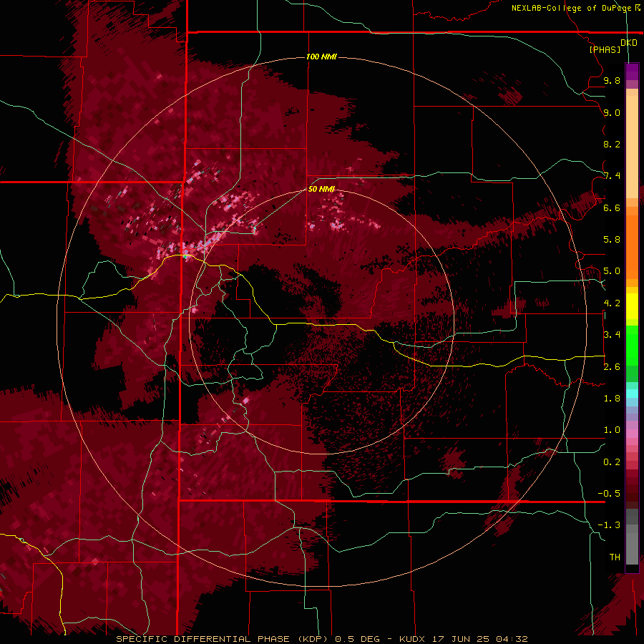
Task: Pick the orange segment of color bar
Action: pyautogui.click(x=632, y=243)
